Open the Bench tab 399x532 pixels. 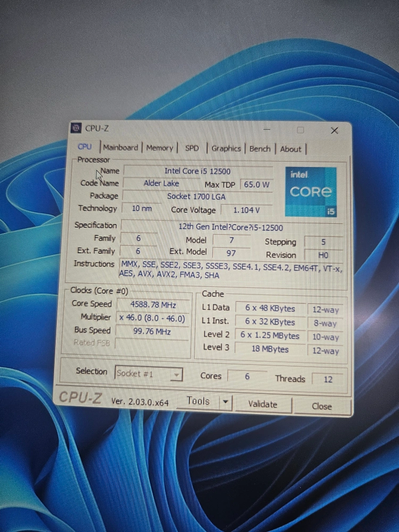point(260,149)
